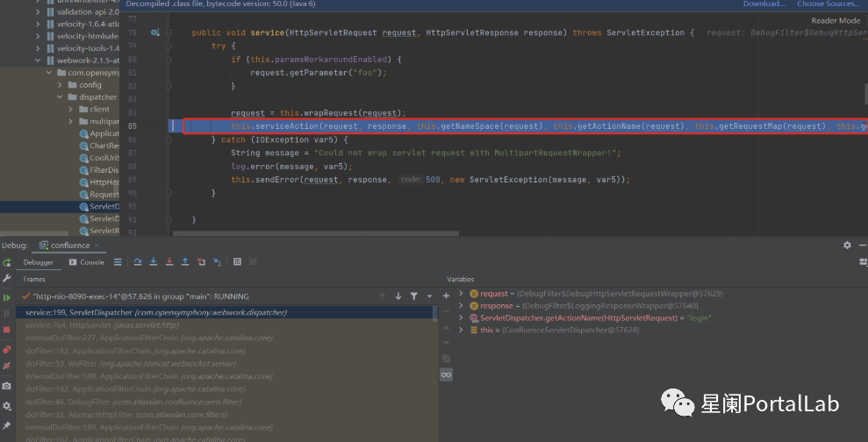Run to cursor

(217, 262)
